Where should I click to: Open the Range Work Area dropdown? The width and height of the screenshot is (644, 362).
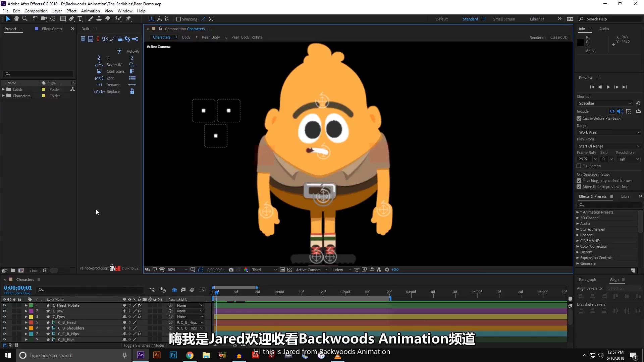pos(609,132)
